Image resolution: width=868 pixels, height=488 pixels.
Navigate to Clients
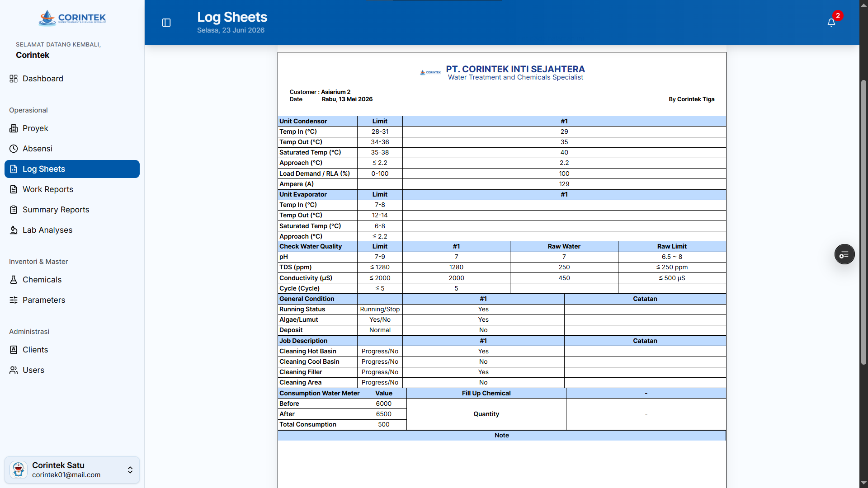72,350
